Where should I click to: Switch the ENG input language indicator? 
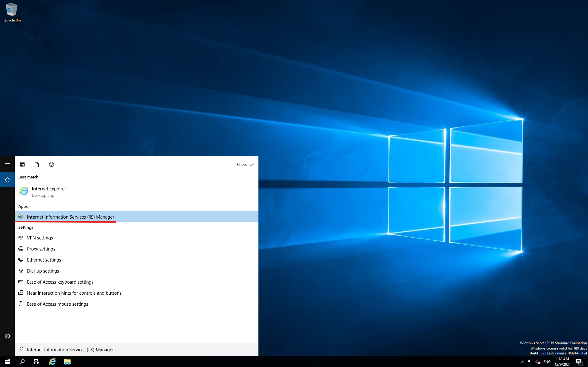click(547, 362)
